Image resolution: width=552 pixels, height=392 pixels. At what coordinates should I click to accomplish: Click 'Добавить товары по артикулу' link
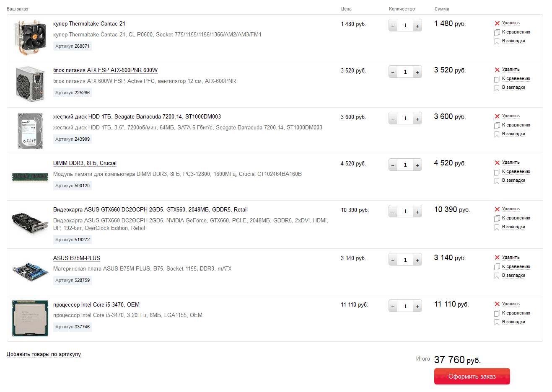pos(44,354)
